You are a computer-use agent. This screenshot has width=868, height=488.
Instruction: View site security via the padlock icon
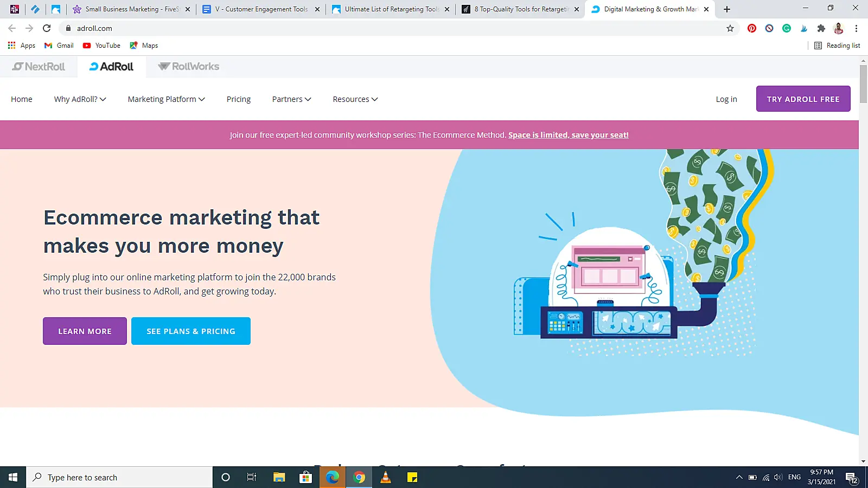tap(68, 28)
